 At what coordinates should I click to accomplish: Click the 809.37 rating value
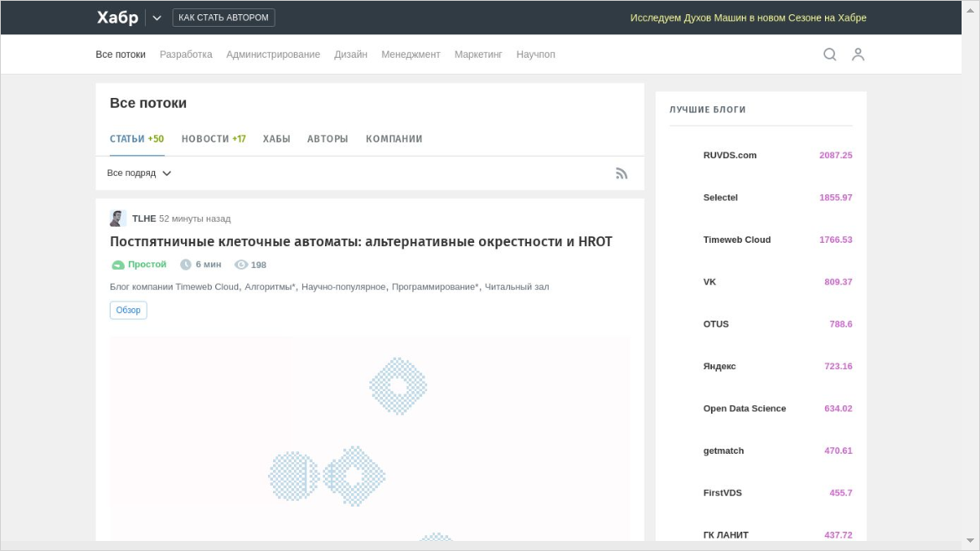coord(838,281)
